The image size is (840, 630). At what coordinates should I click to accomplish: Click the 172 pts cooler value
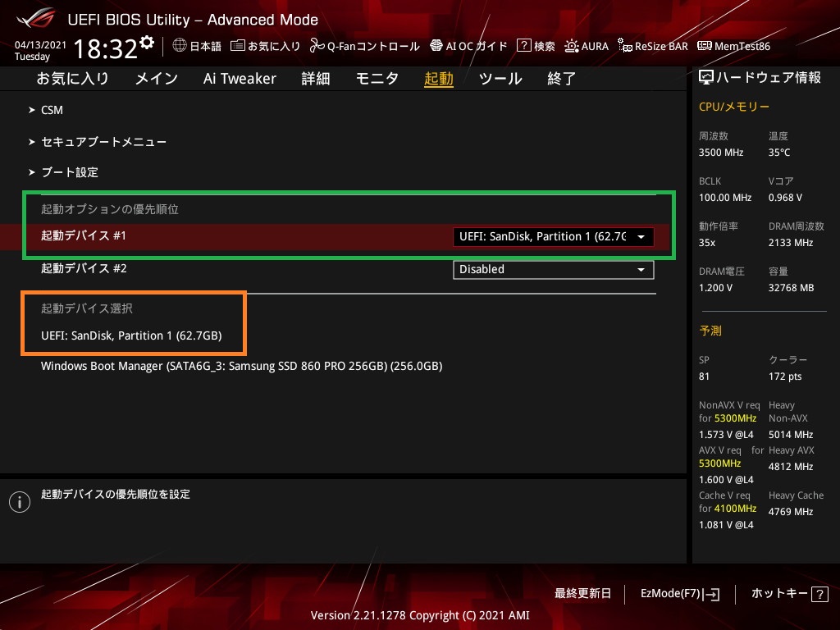tap(785, 377)
